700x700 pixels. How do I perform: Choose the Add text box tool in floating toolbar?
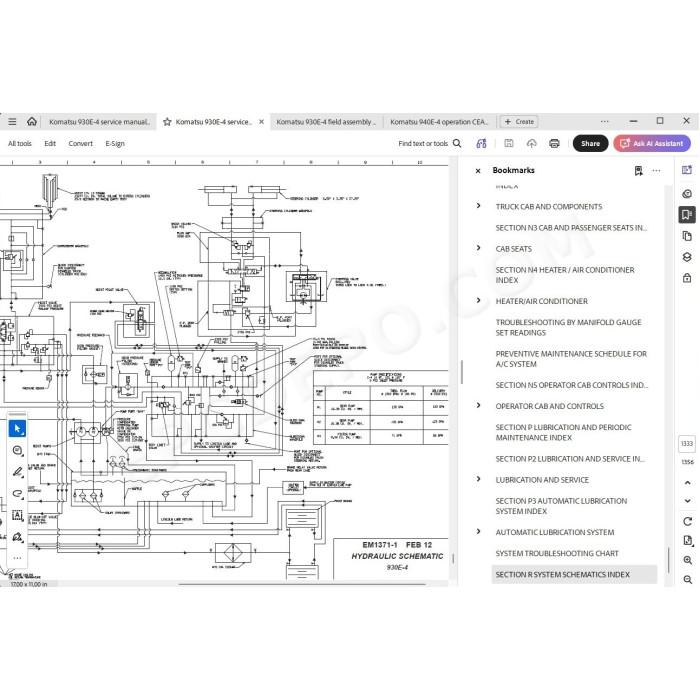(x=17, y=515)
